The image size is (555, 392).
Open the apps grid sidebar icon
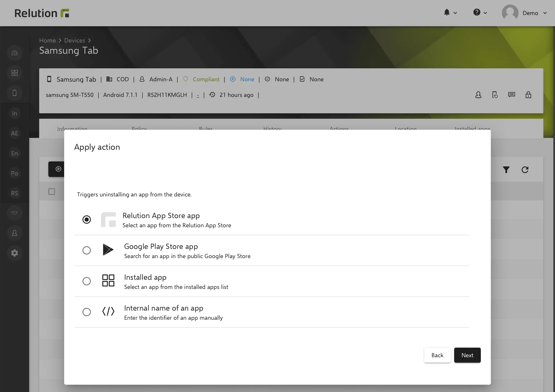point(15,73)
